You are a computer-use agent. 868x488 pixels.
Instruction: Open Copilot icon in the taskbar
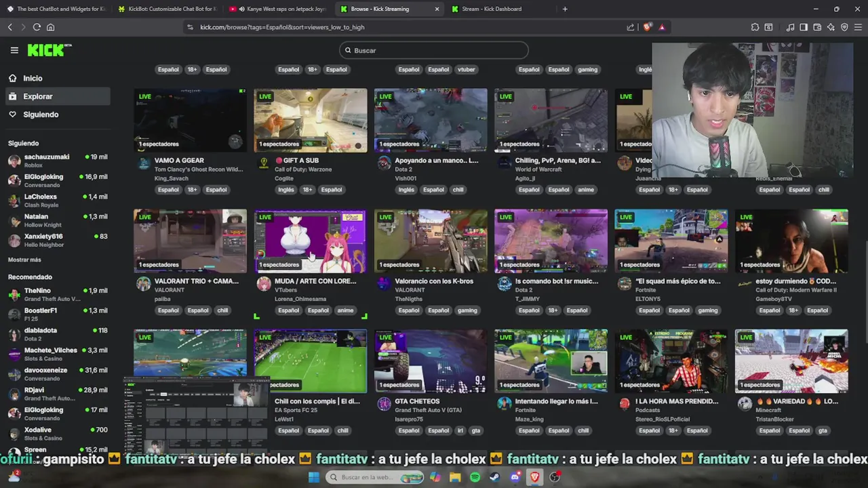tap(435, 477)
